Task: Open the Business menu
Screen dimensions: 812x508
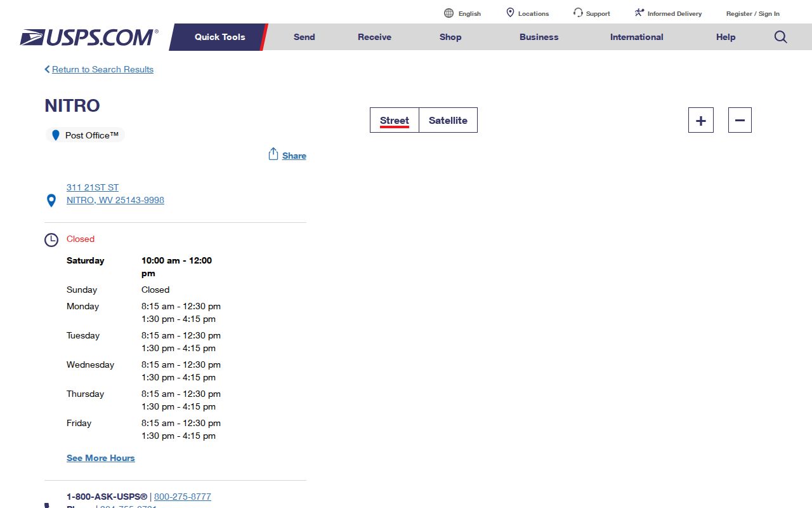Action: [539, 37]
